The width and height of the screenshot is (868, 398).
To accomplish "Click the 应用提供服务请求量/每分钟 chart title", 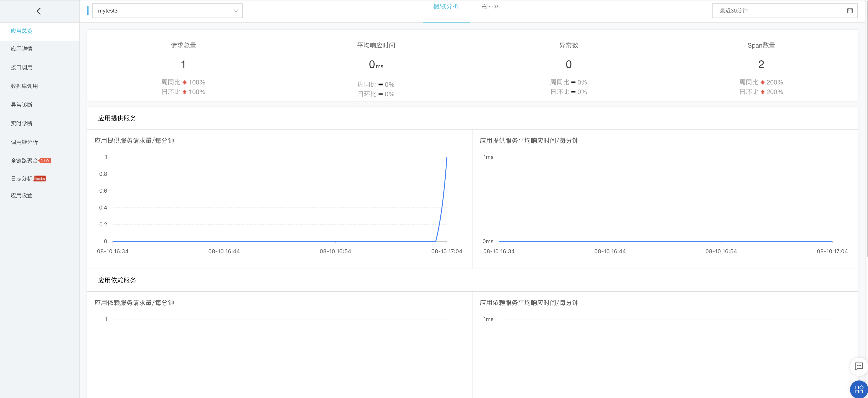I will coord(134,140).
